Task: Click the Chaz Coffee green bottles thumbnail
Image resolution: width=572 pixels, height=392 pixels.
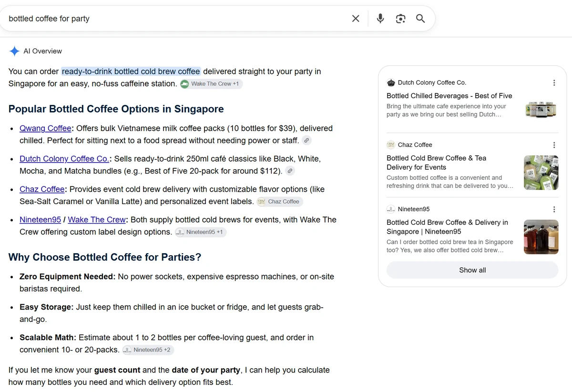Action: click(541, 173)
